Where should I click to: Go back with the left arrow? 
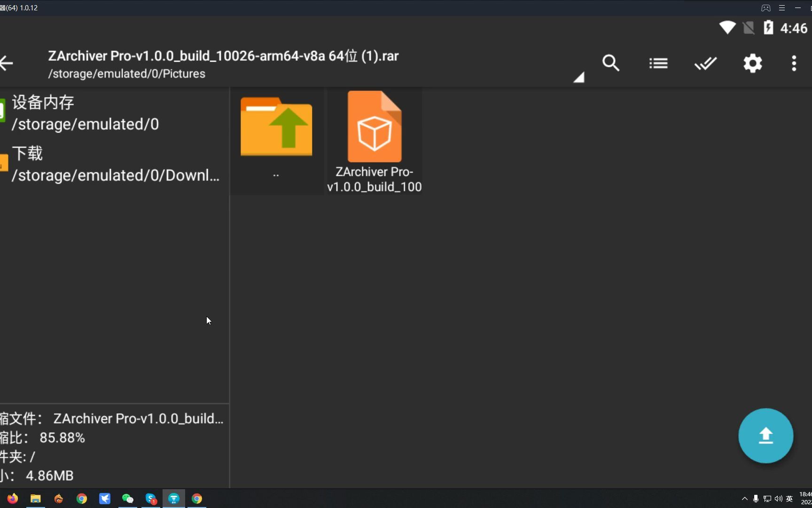coord(7,63)
